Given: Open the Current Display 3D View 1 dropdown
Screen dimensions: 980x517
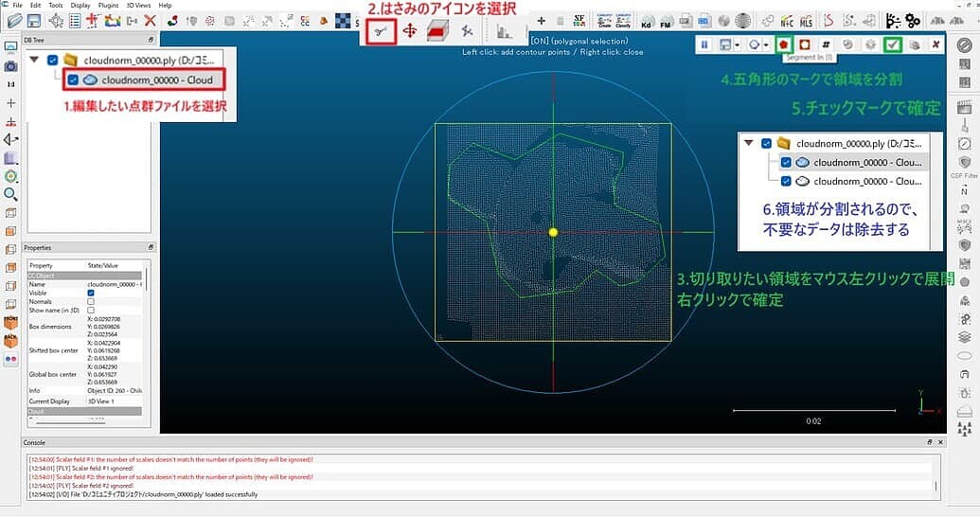Looking at the screenshot, I should (x=114, y=401).
